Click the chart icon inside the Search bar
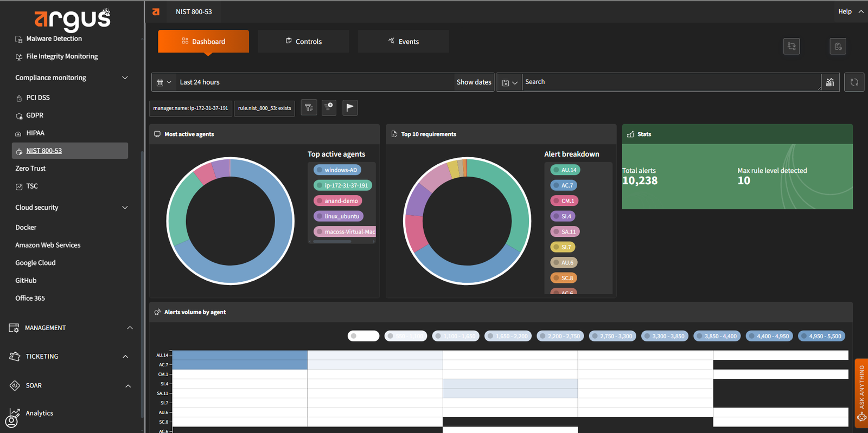Screen dimensions: 868x433 pos(830,82)
